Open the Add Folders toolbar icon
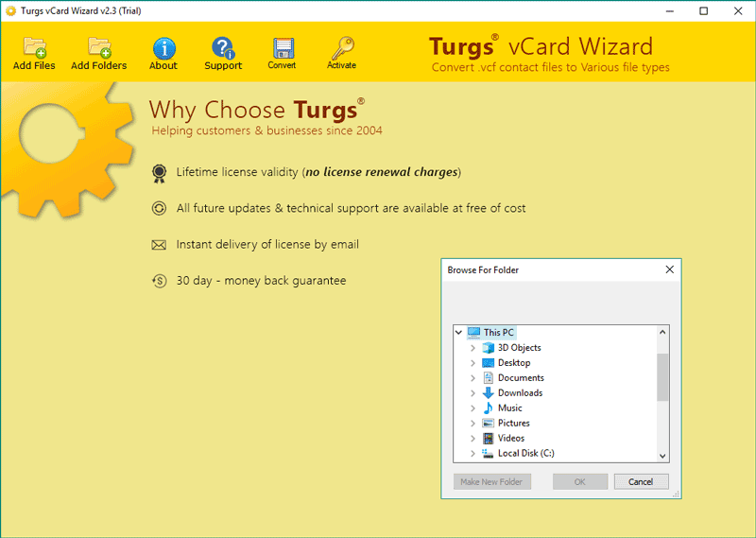 [x=99, y=47]
